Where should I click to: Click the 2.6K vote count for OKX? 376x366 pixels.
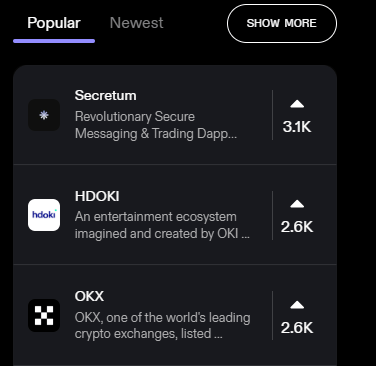[297, 328]
